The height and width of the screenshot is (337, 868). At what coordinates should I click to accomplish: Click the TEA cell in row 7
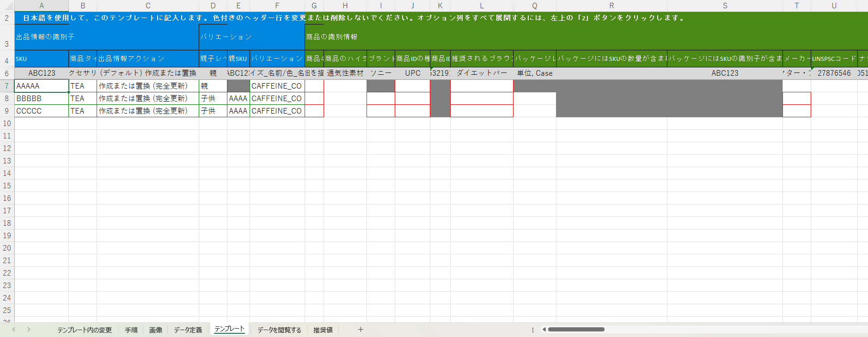tap(83, 86)
